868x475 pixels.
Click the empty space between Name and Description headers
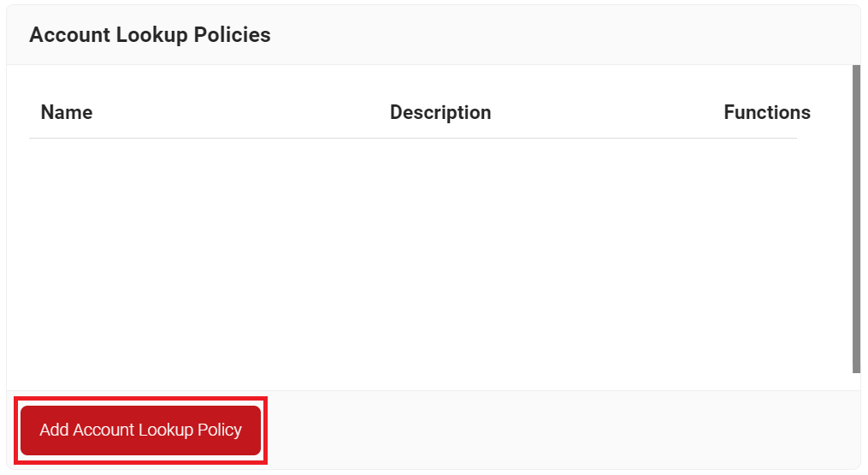coord(241,112)
